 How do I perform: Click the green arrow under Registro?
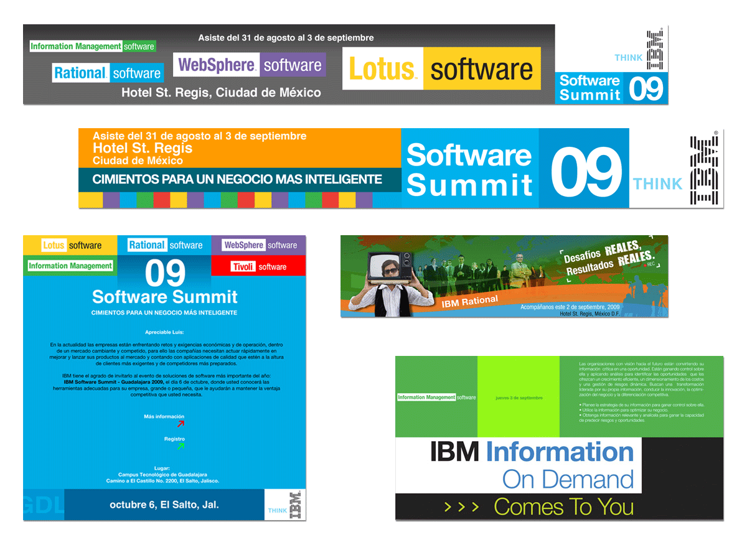tap(181, 446)
